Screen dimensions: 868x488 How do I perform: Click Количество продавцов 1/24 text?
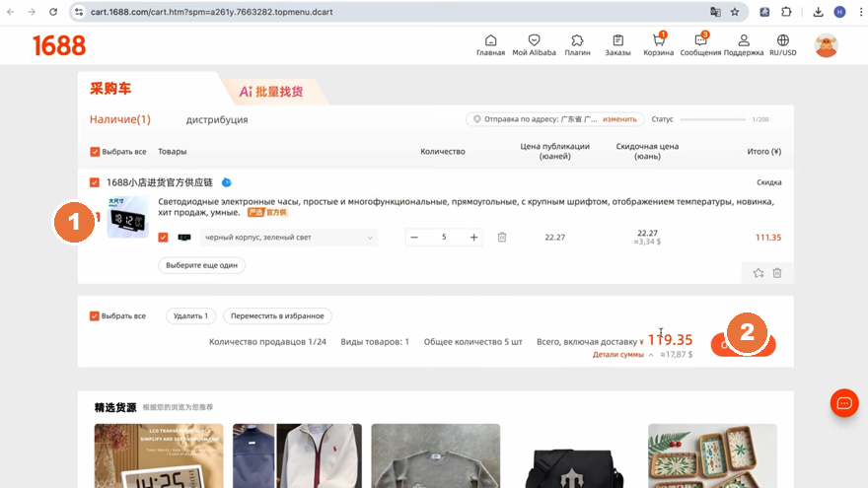pyautogui.click(x=267, y=342)
